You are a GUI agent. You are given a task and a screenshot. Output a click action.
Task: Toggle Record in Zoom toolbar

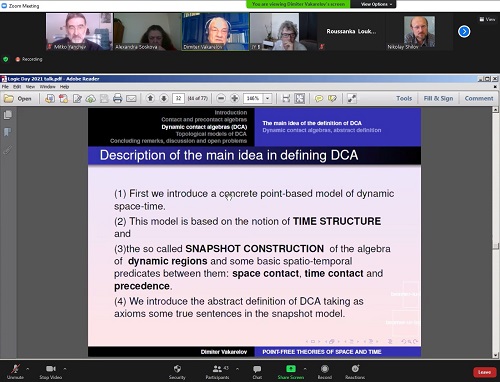tap(325, 371)
